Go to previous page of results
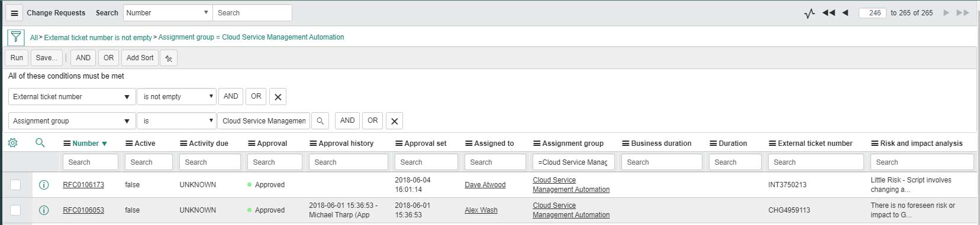Image resolution: width=980 pixels, height=225 pixels. pyautogui.click(x=845, y=13)
